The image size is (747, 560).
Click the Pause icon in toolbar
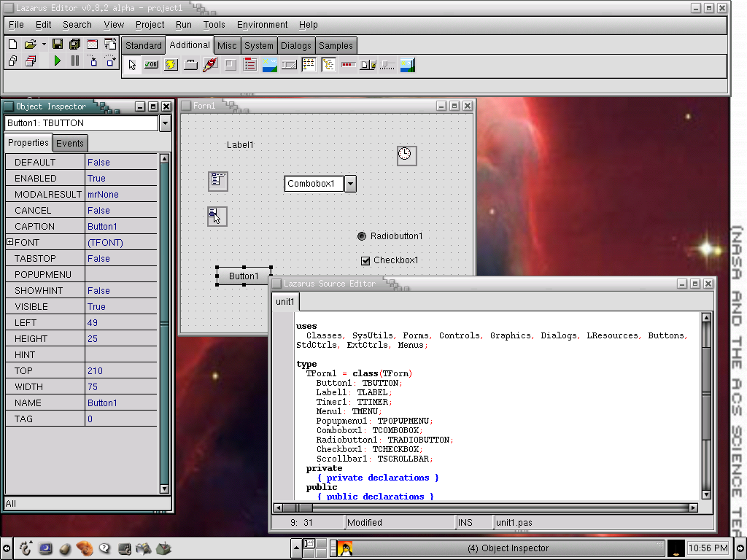[x=74, y=61]
